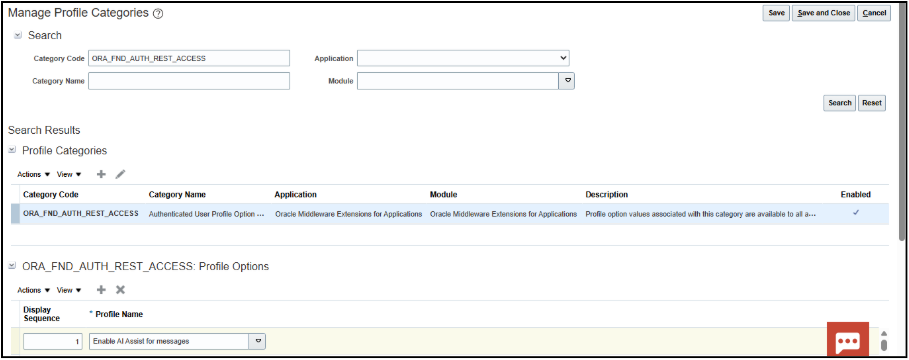Click the Display Sequence field showing 1
The image size is (909, 360).
(53, 341)
